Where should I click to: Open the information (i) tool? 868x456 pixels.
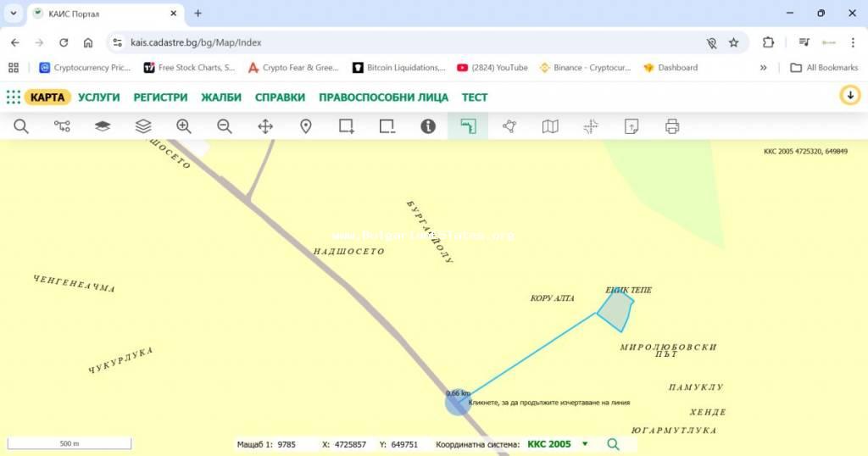pos(428,126)
